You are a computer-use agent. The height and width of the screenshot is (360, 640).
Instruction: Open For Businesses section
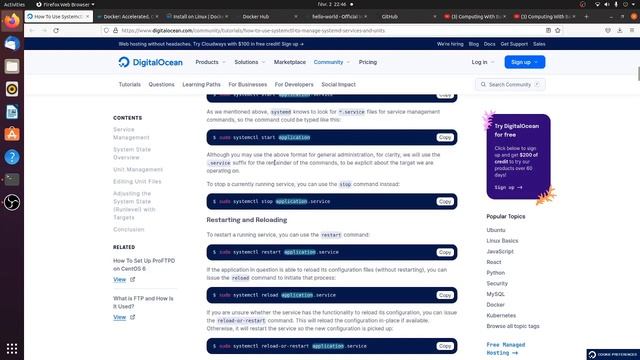248,84
